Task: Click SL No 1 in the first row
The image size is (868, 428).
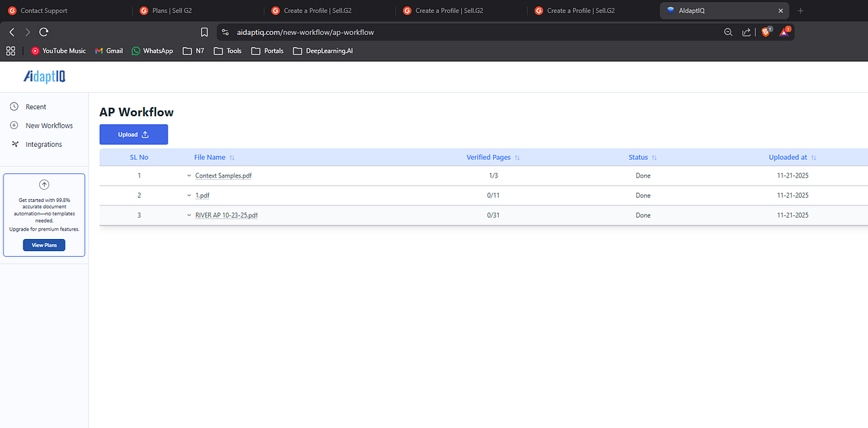Action: 139,175
